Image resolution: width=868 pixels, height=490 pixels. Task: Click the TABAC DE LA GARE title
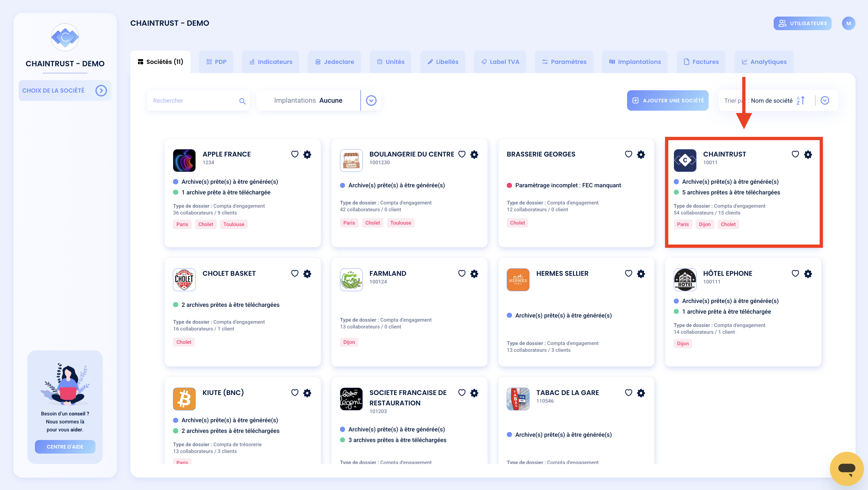[x=567, y=393]
